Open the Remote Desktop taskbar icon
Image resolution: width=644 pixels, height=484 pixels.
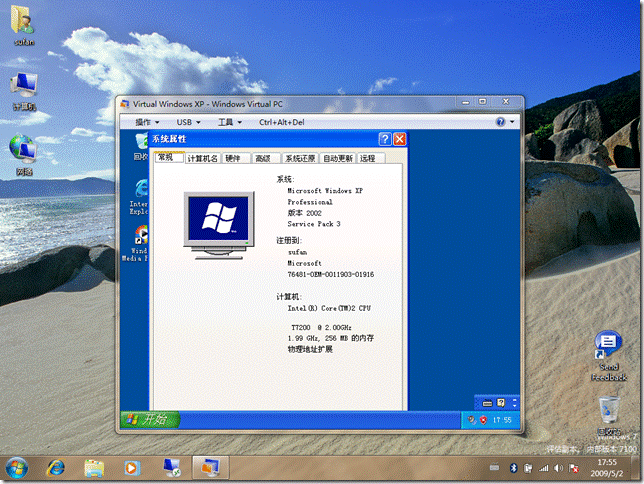coord(172,468)
